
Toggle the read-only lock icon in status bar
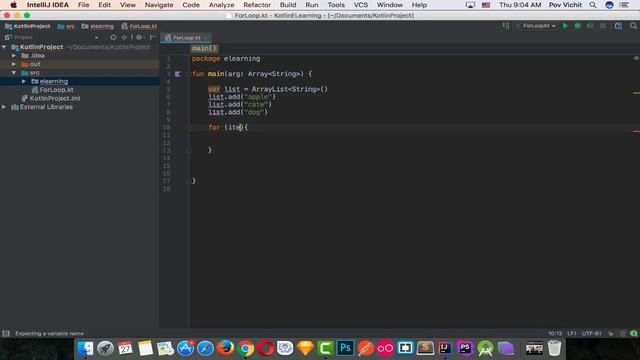pos(611,333)
